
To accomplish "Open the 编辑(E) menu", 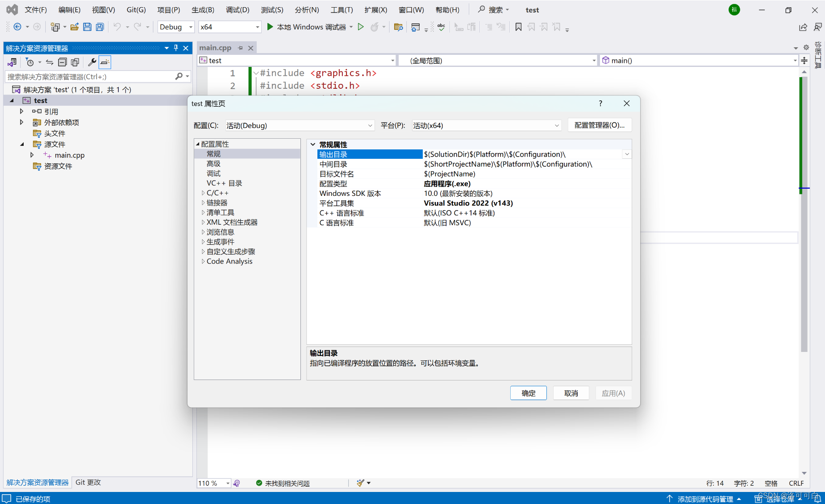I will pos(69,10).
